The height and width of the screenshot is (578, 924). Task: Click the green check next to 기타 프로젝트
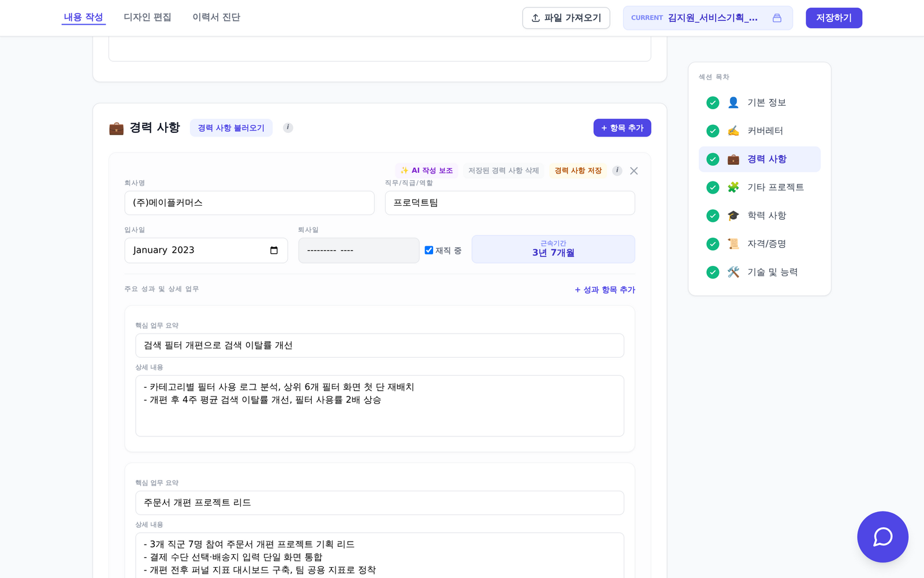tap(713, 187)
